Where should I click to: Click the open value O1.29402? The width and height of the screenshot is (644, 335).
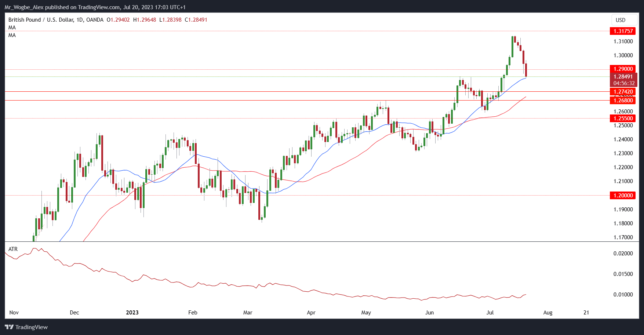118,20
